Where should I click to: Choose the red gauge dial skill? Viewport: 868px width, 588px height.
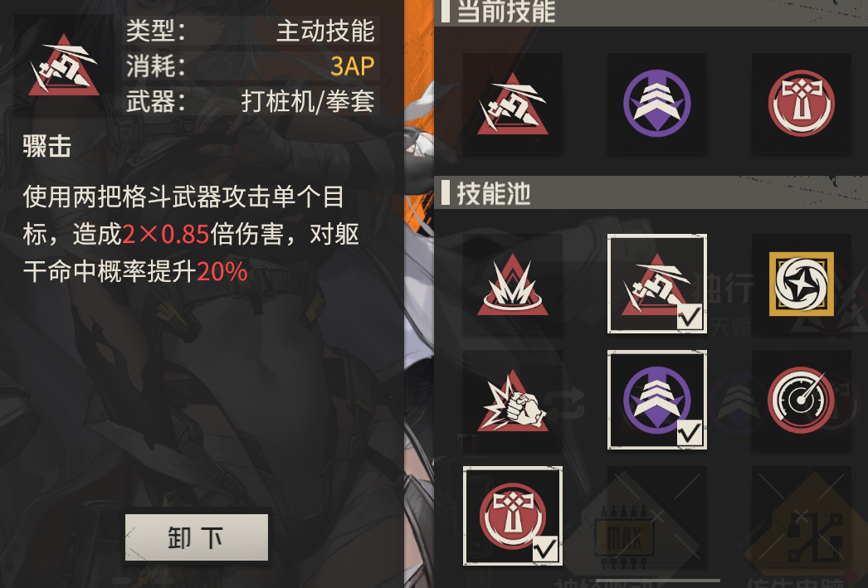coord(801,400)
